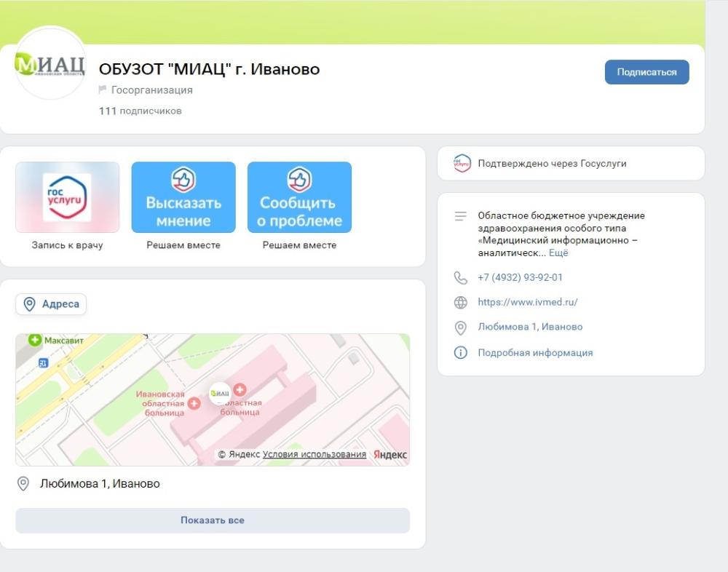Click the flag icon next to "Госорганизация"
Viewport: 728px width, 572px height.
[x=101, y=90]
